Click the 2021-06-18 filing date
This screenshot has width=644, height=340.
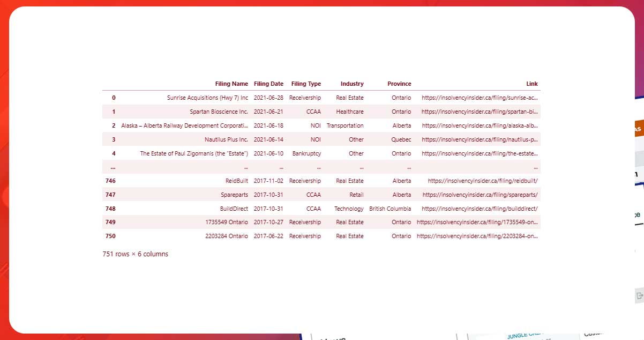click(268, 125)
